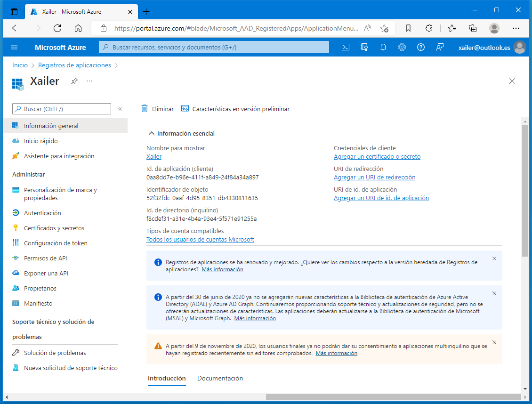
Task: Dismiss the ADAL deprecation info banner
Action: pyautogui.click(x=494, y=293)
